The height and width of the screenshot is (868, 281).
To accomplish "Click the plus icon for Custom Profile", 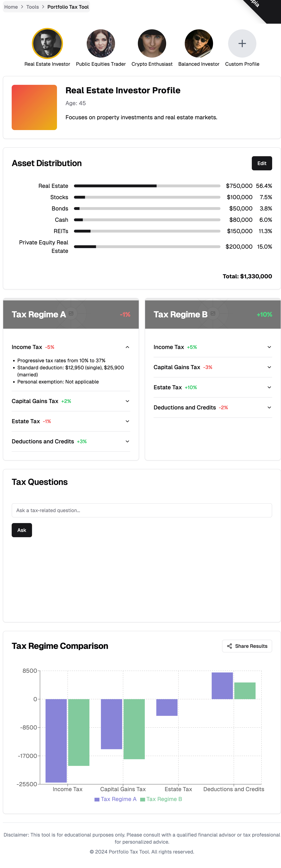I will pos(242,43).
